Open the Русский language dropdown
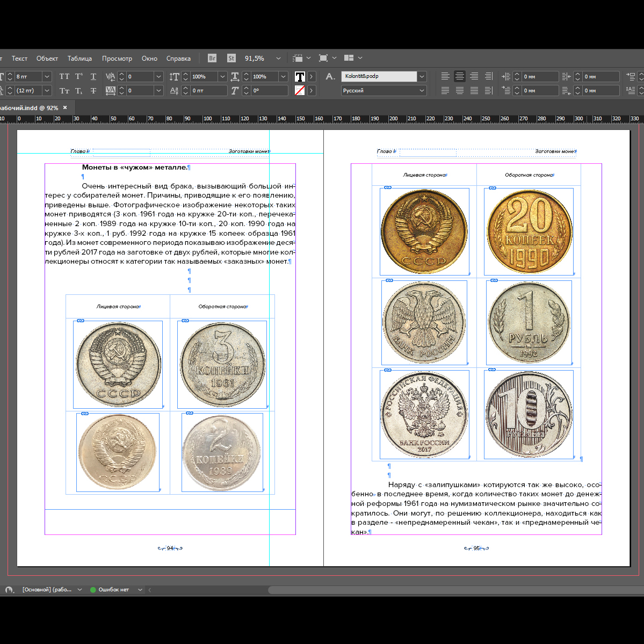Viewport: 644px width, 644px height. 422,90
